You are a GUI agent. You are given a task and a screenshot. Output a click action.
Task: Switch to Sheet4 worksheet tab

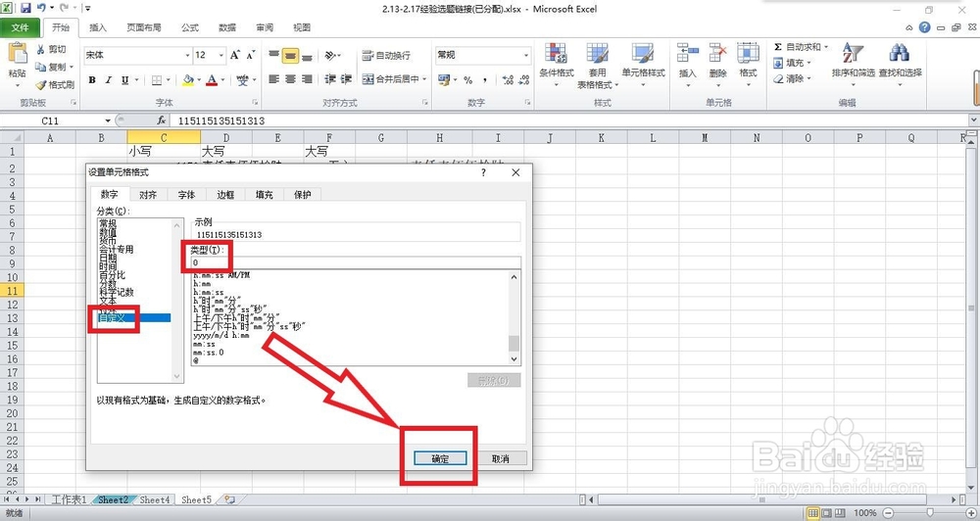(155, 499)
